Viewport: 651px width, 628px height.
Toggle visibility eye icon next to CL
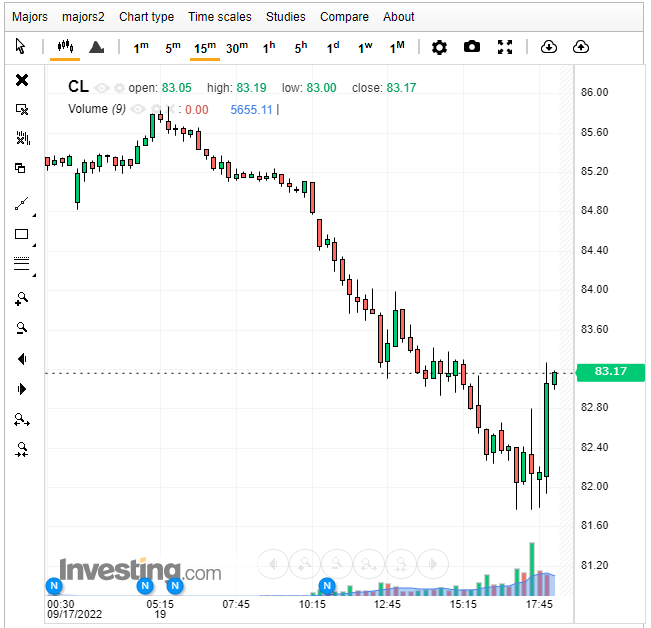tap(102, 88)
